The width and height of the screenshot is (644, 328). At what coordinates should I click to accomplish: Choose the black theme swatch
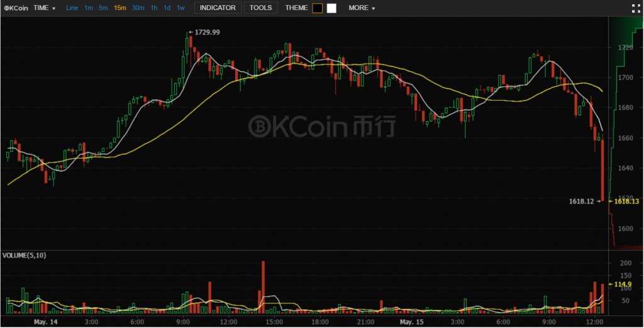click(x=318, y=8)
